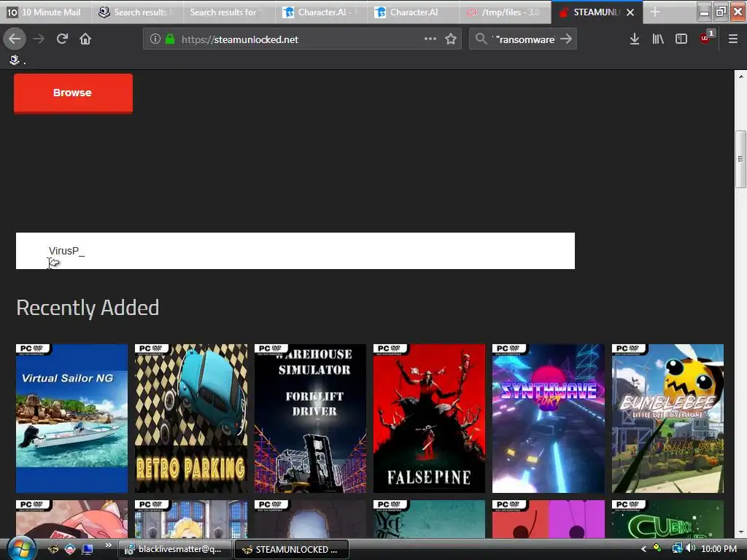
Task: Click the bookmark toolbar item icon
Action: 15,60
